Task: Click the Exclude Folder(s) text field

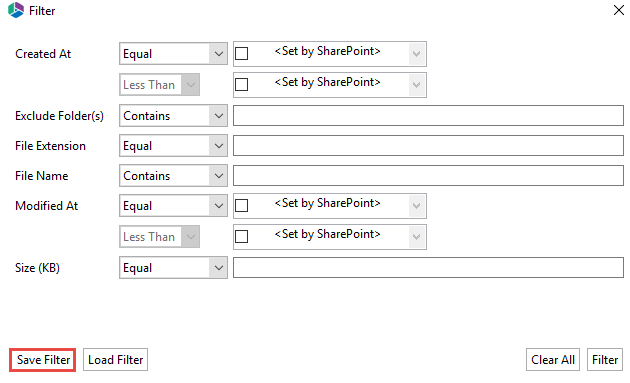Action: [x=428, y=116]
